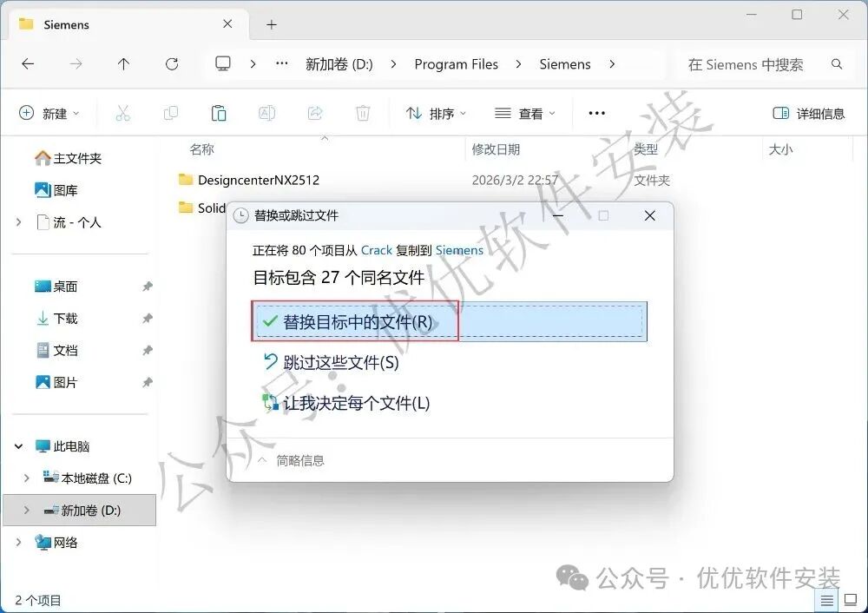
Task: Refresh the Siemens folder view
Action: [x=172, y=64]
